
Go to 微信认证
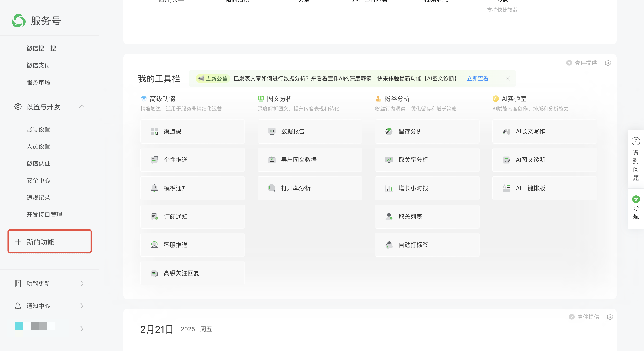tap(38, 163)
